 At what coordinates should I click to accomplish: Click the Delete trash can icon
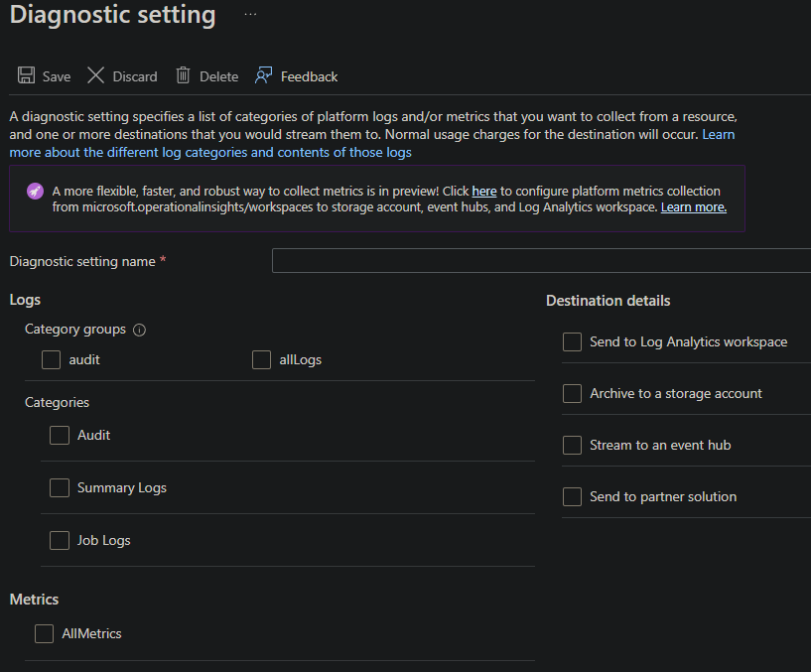point(183,75)
